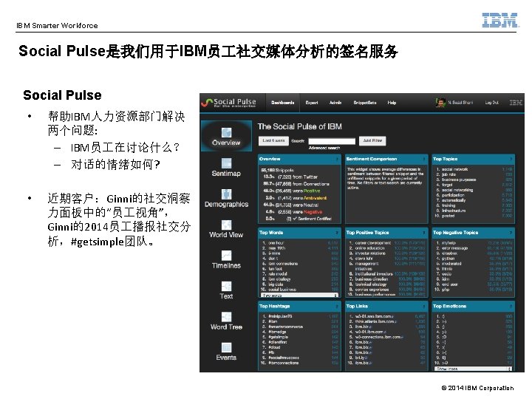Click the help icon on Top Topics widget

pyautogui.click(x=511, y=159)
